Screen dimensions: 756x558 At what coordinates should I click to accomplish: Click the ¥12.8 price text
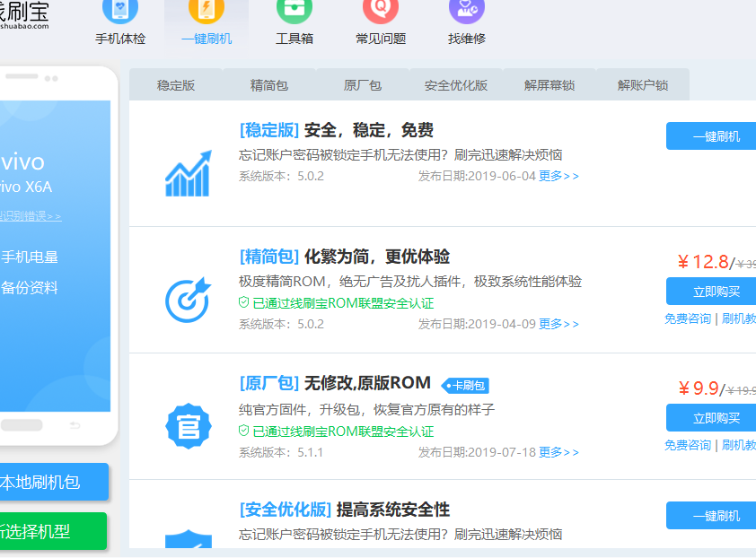703,262
